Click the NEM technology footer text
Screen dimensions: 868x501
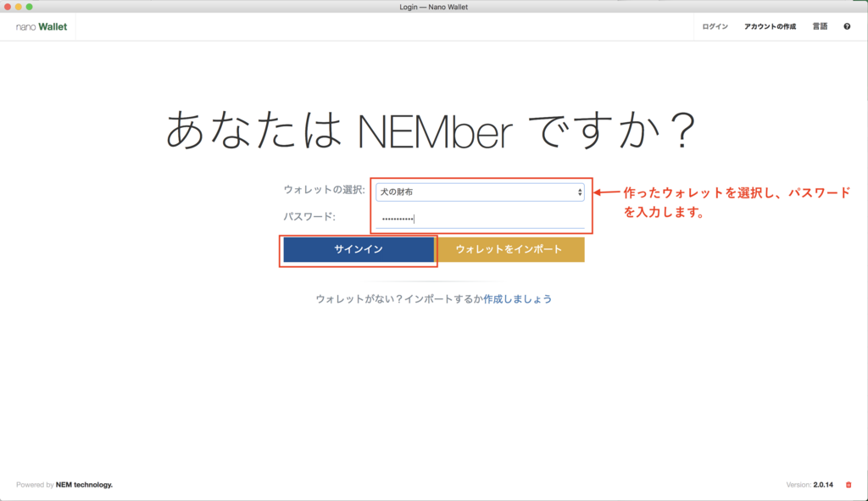(x=84, y=485)
